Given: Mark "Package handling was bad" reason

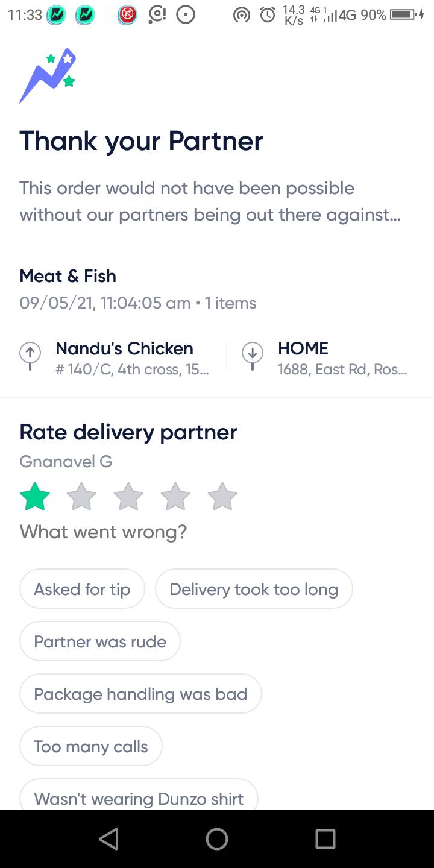Looking at the screenshot, I should point(140,694).
